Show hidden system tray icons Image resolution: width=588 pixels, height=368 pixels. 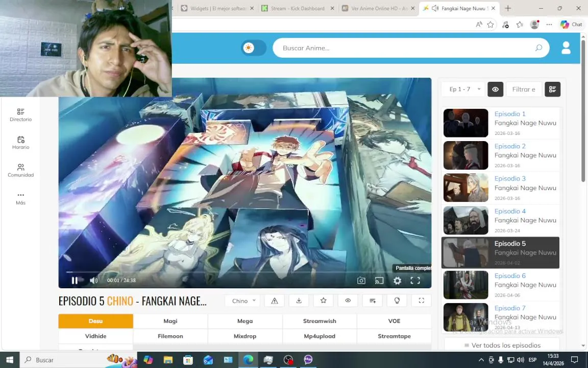click(481, 360)
